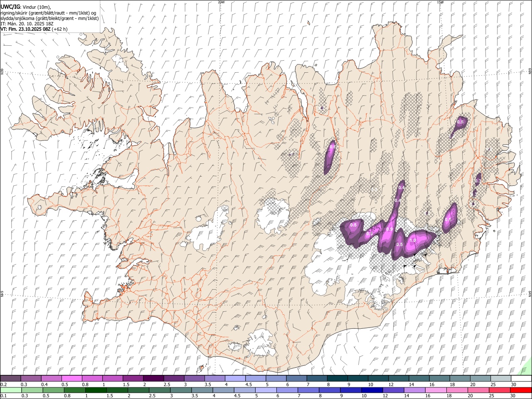Pick the dark teal 8 swatch in upper legend row

click(x=337, y=379)
